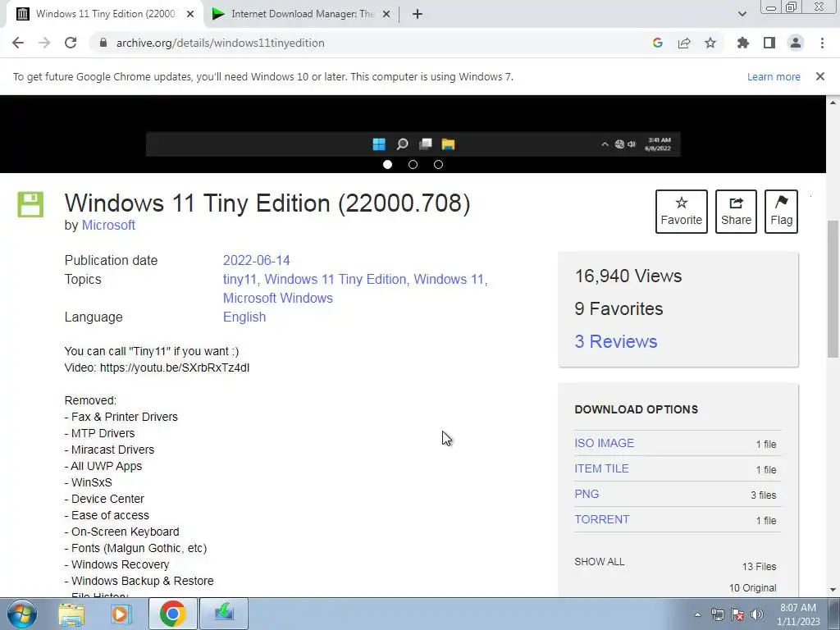The height and width of the screenshot is (630, 840).
Task: Open Chrome three-dot menu
Action: [x=822, y=43]
